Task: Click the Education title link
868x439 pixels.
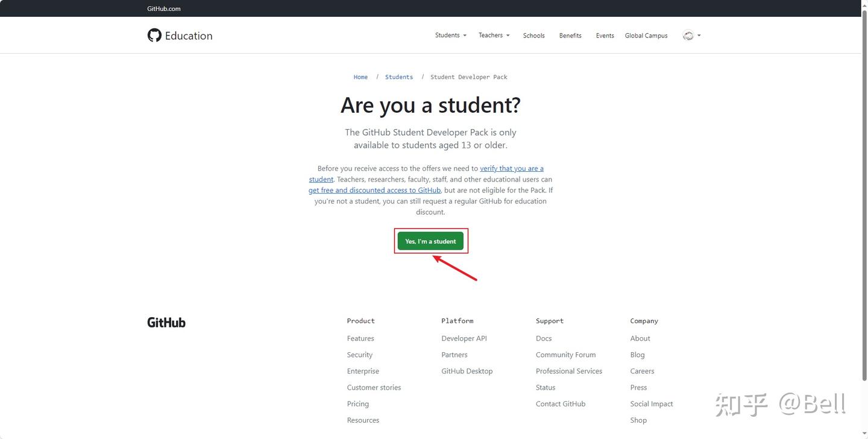Action: [189, 36]
